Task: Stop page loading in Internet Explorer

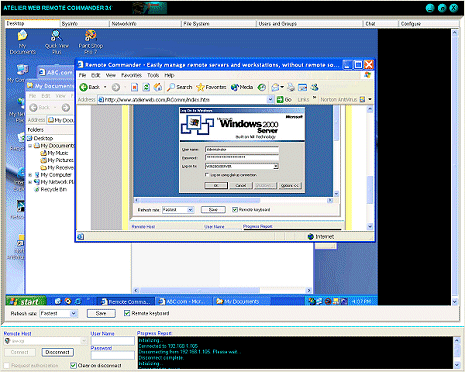Action: click(134, 87)
